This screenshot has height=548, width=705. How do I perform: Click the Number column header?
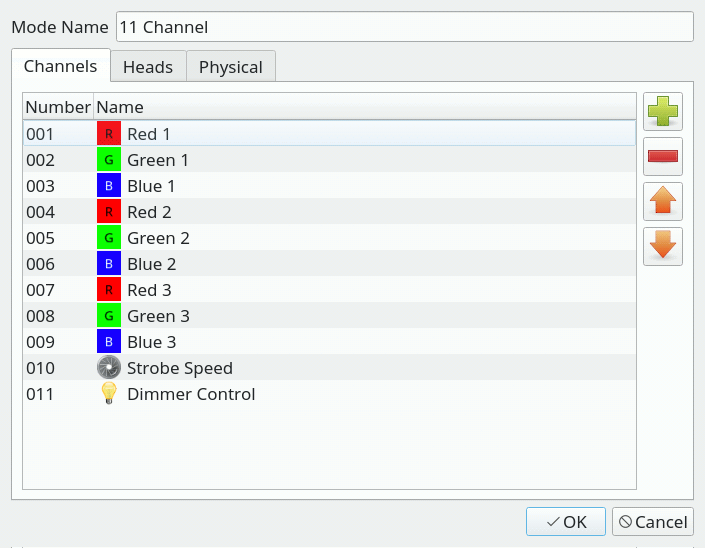pos(58,107)
